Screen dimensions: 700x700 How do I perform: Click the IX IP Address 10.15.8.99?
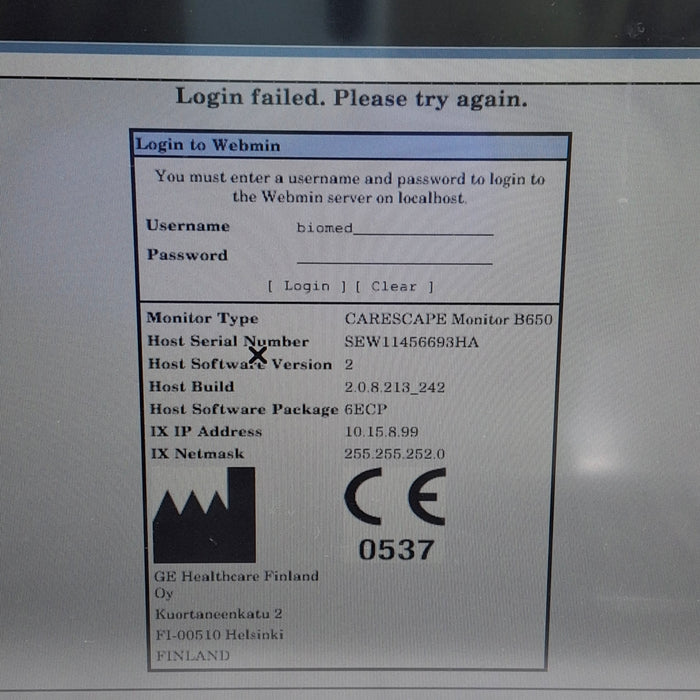point(381,432)
